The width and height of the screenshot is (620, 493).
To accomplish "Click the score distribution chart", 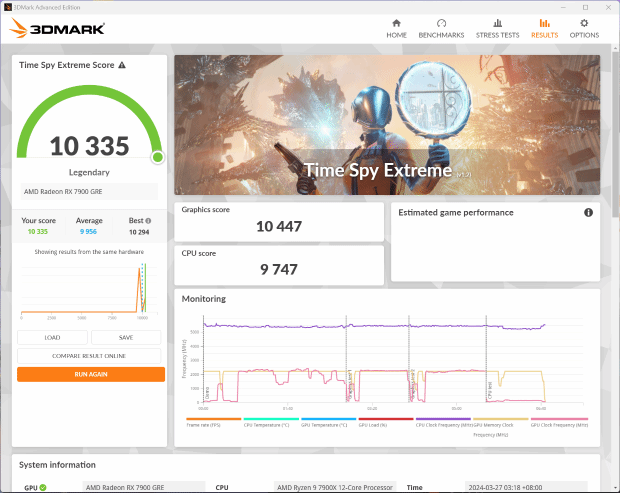I will click(x=89, y=291).
